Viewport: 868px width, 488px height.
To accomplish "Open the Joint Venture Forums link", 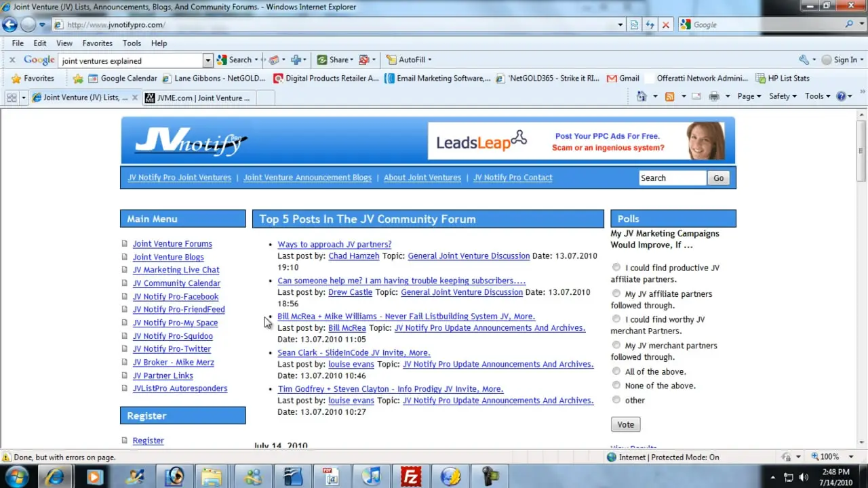I will point(172,244).
